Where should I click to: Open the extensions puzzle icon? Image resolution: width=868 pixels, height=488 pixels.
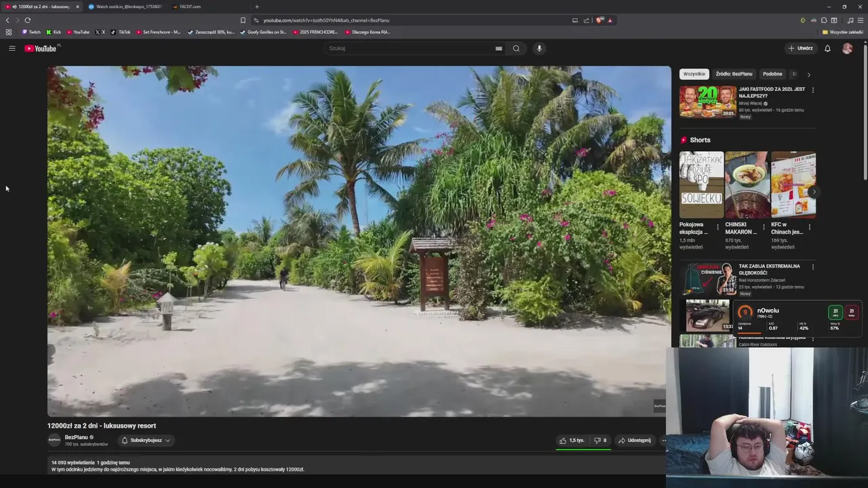pos(824,20)
